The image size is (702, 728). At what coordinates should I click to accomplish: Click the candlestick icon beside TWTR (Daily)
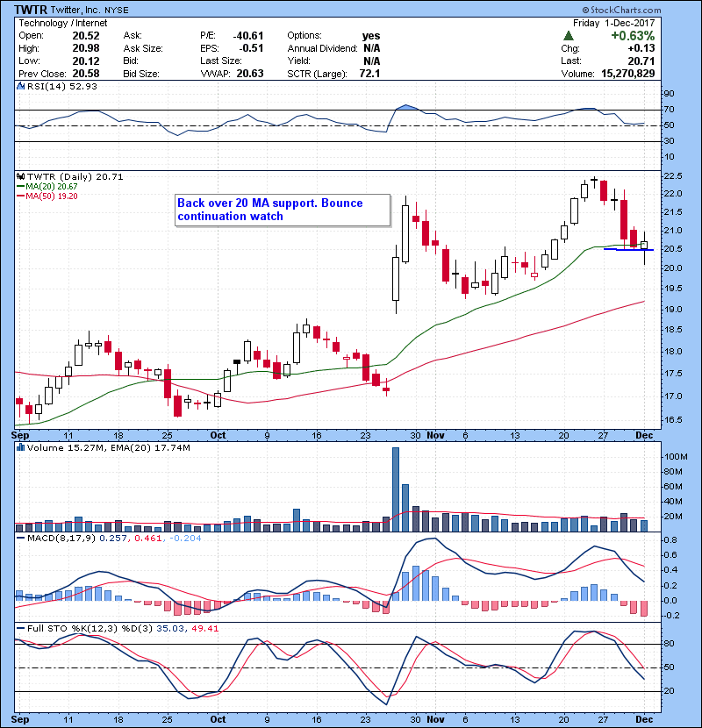point(20,176)
